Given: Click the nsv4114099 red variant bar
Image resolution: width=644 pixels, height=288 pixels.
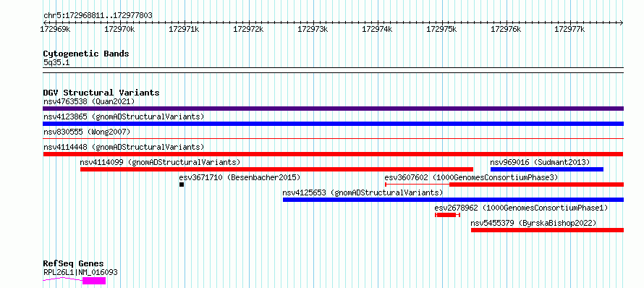Looking at the screenshot, I should [x=277, y=169].
